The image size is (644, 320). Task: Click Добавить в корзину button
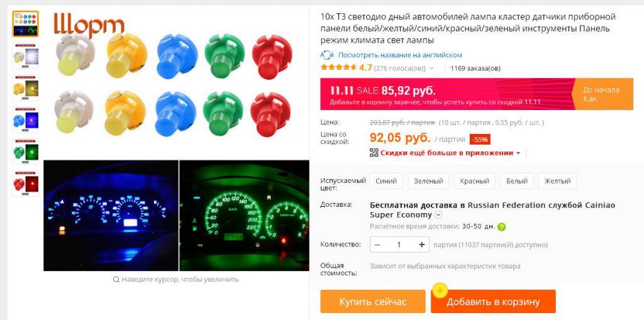[x=493, y=302]
